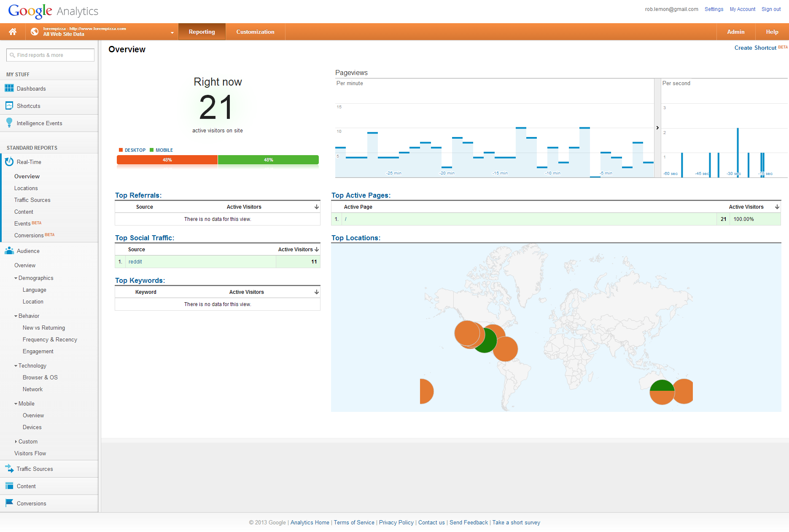789x532 pixels.
Task: Click the Traffic Sources arrows icon
Action: [x=9, y=468]
